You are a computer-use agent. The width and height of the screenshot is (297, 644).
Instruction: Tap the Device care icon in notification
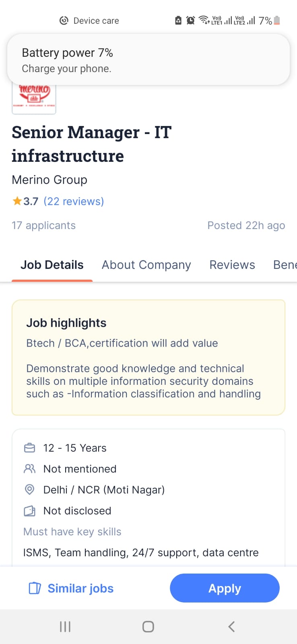(64, 21)
